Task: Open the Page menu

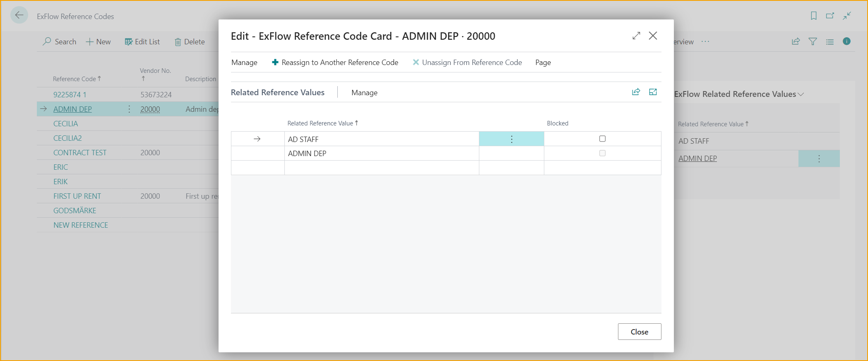Action: (x=543, y=63)
